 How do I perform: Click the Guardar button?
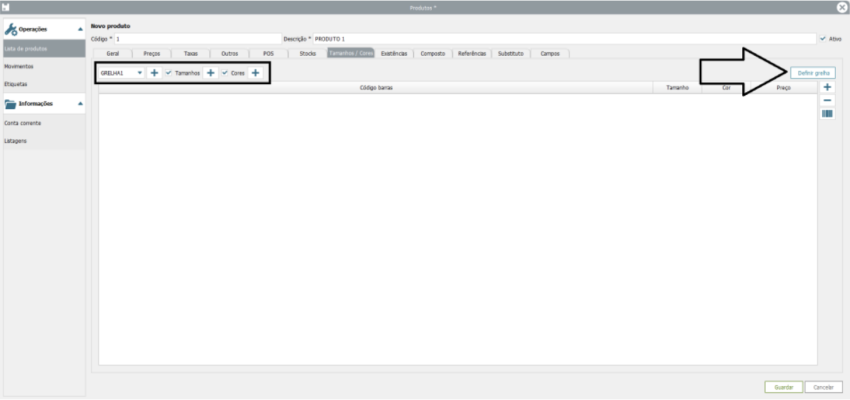pyautogui.click(x=783, y=387)
